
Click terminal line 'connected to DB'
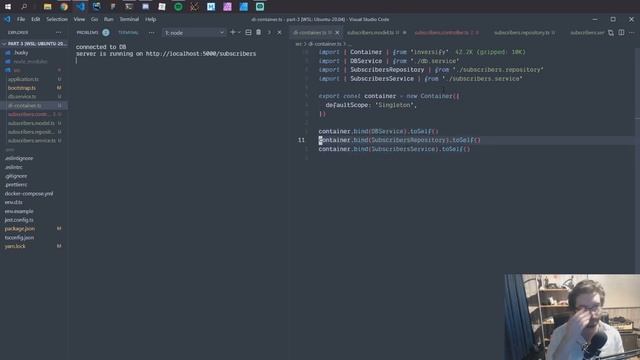[101, 47]
